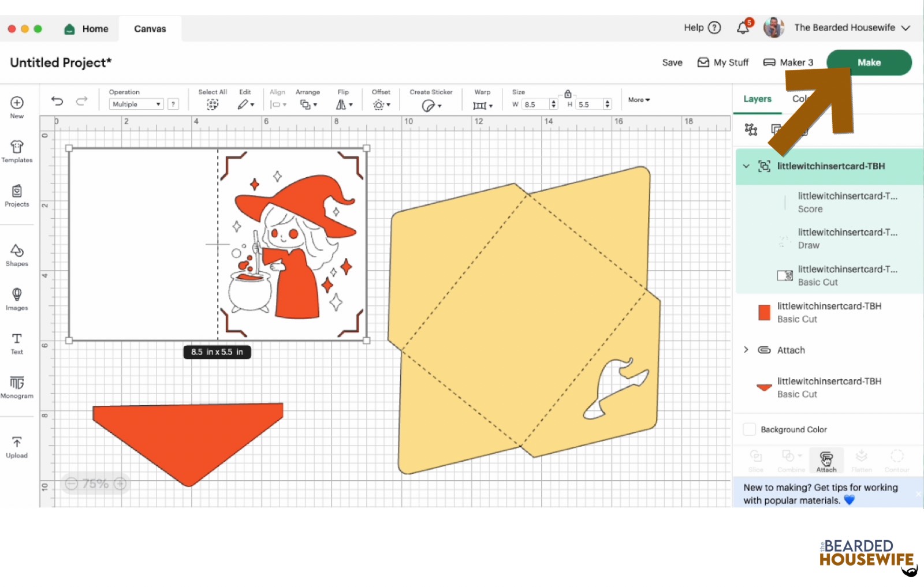
Task: Expand the Attach layer group
Action: (746, 350)
